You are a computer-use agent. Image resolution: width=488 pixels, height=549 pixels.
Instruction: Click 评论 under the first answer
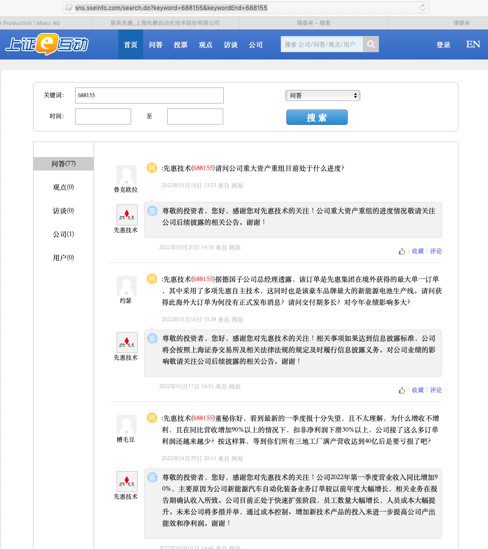point(436,251)
